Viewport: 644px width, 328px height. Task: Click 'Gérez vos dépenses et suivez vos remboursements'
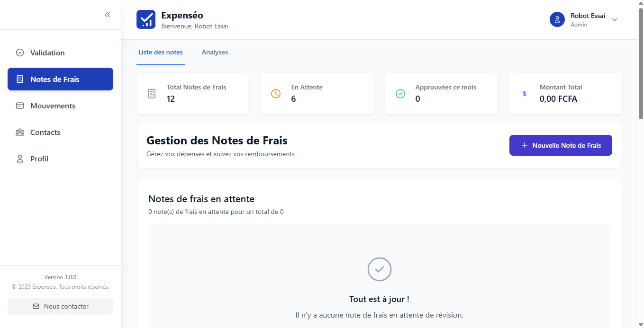click(220, 154)
